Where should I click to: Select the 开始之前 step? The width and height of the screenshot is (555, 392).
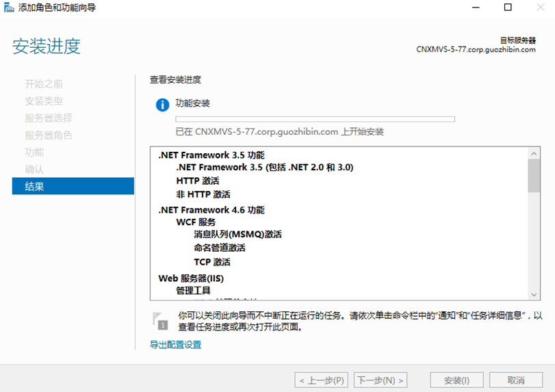tap(44, 84)
